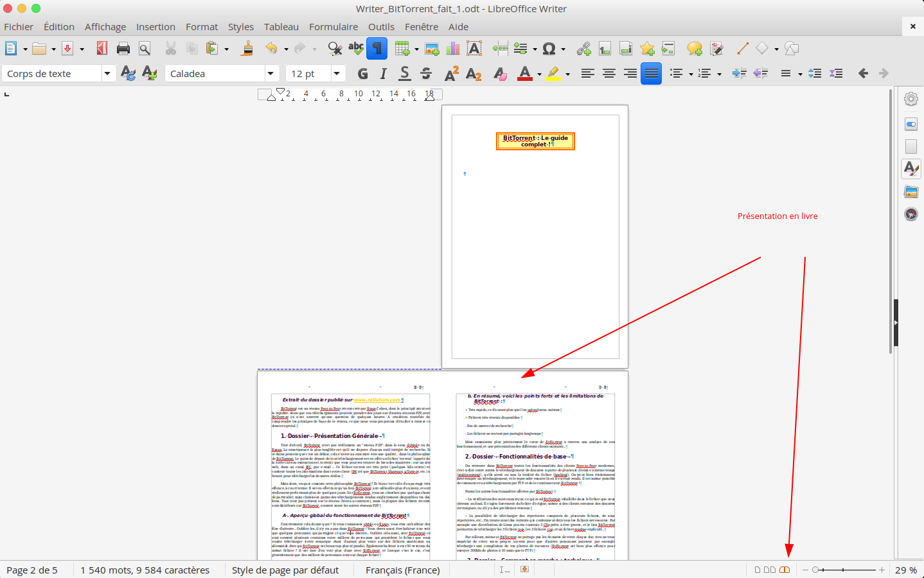
Task: Toggle formatting marks pilcrow button
Action: click(x=377, y=48)
